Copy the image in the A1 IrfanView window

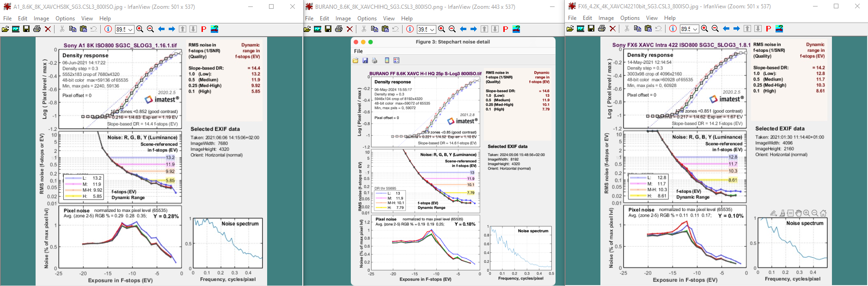point(73,29)
